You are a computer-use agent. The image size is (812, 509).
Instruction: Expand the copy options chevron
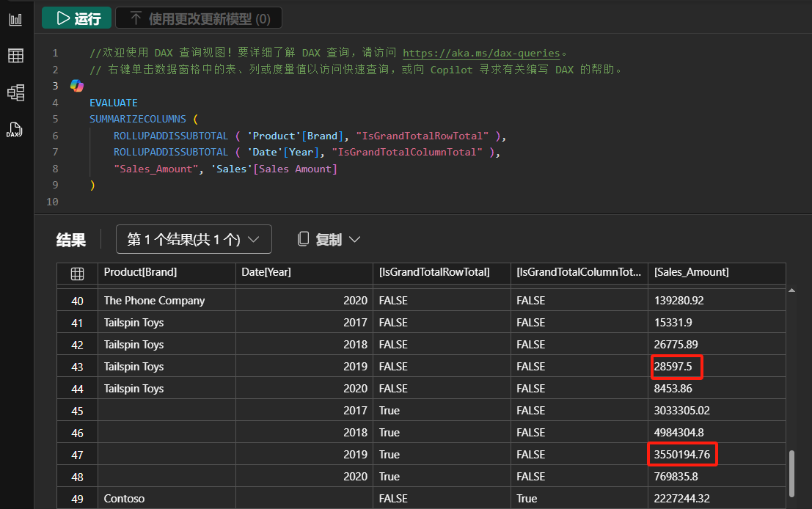pyautogui.click(x=355, y=239)
